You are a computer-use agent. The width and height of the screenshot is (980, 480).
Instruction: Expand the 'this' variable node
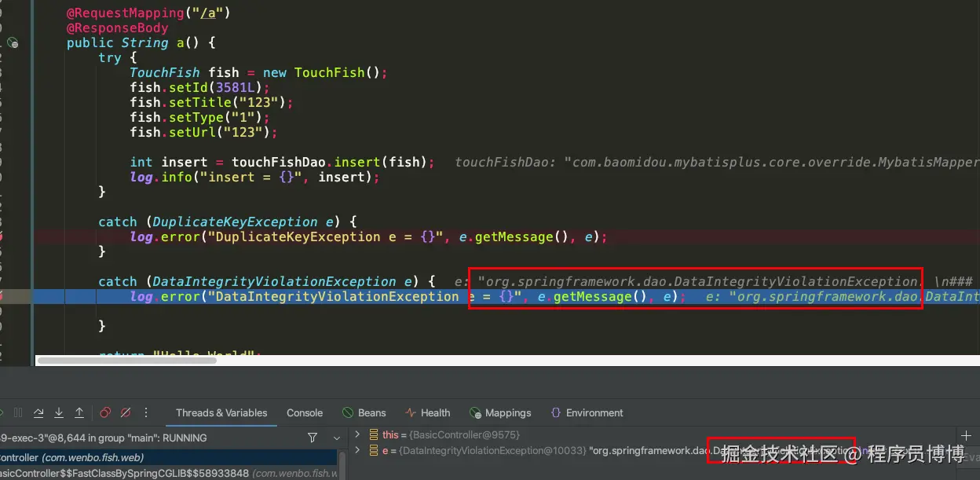[x=357, y=434]
